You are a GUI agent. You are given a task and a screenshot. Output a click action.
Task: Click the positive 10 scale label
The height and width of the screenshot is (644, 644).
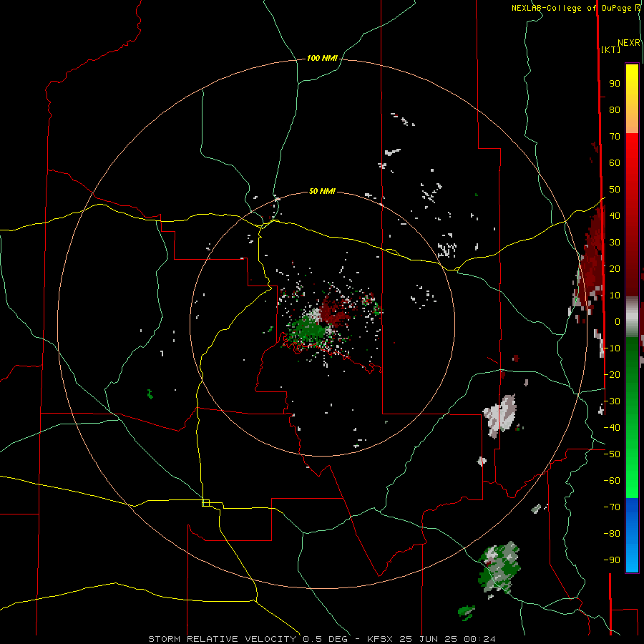[x=615, y=296]
